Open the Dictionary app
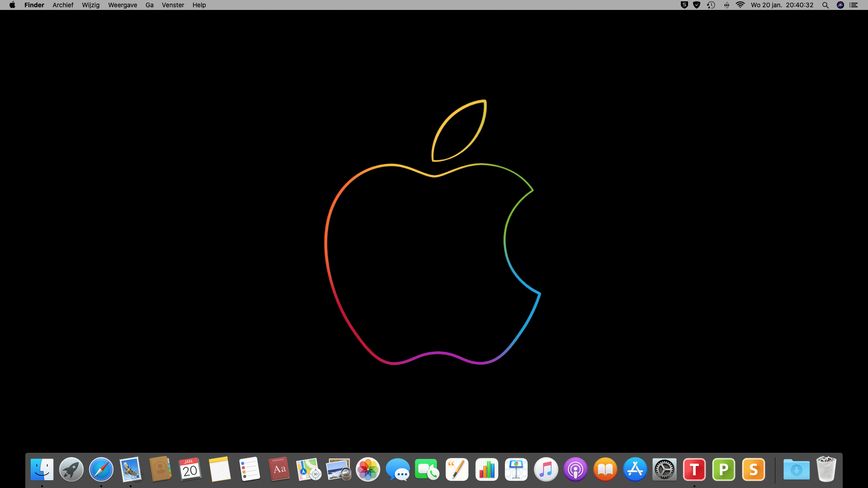Viewport: 868px width, 488px height. [279, 469]
